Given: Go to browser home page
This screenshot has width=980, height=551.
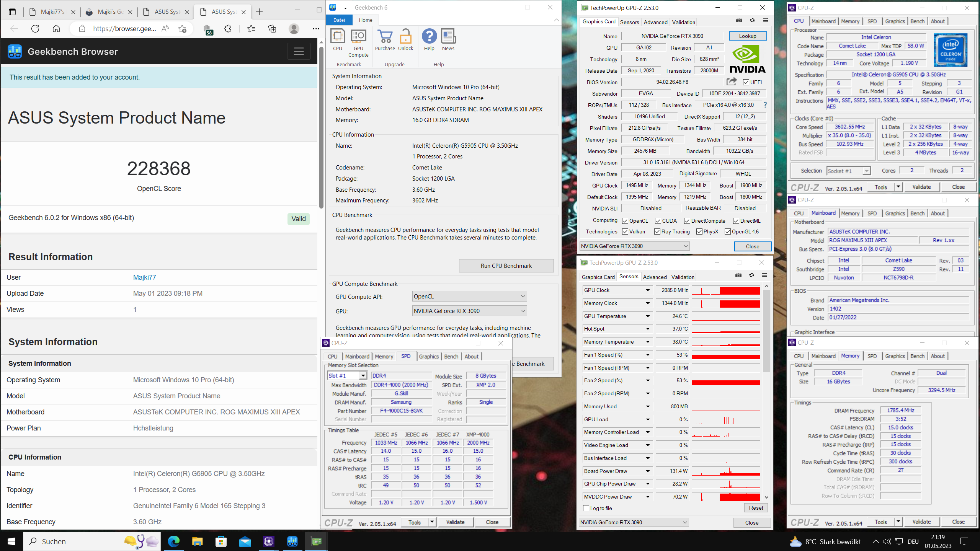Looking at the screenshot, I should pyautogui.click(x=56, y=29).
